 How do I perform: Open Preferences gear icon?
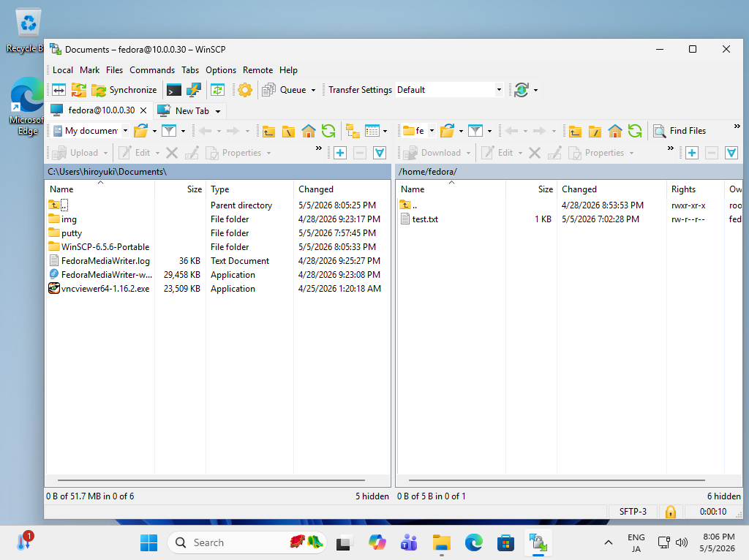pos(245,90)
